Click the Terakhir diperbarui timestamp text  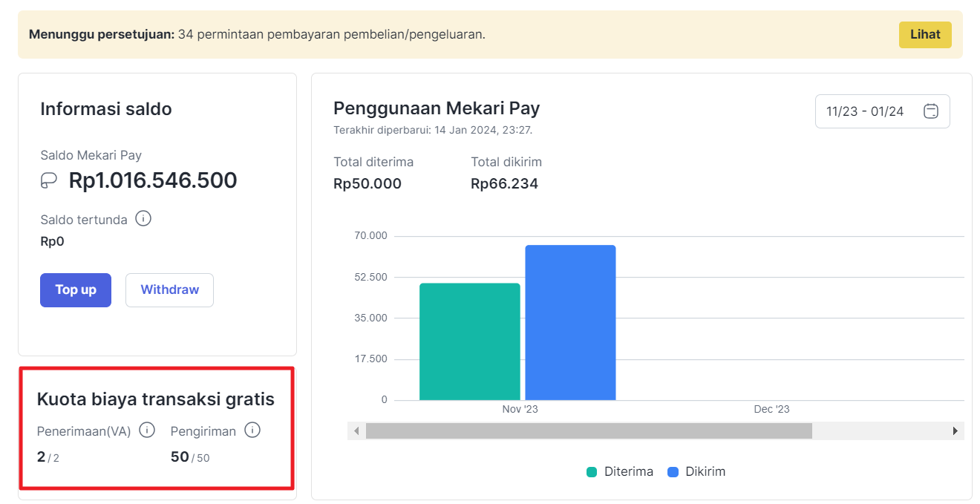pyautogui.click(x=433, y=130)
